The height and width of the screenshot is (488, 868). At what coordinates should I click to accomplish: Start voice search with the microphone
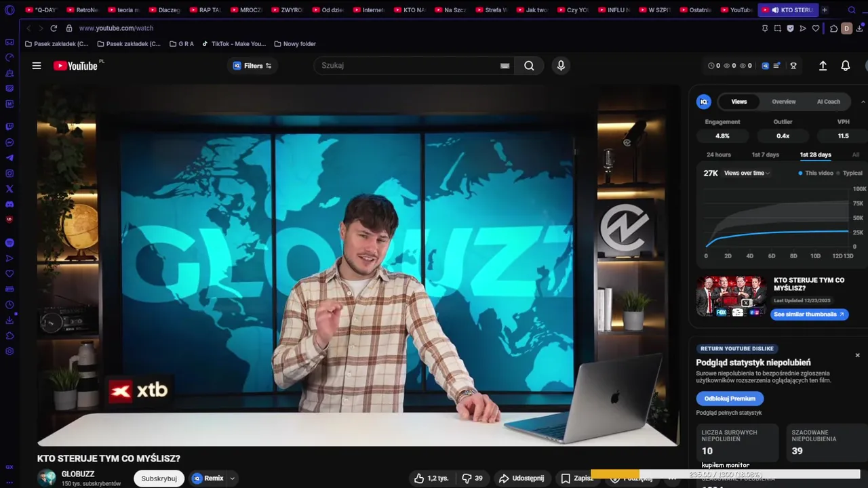[561, 66]
